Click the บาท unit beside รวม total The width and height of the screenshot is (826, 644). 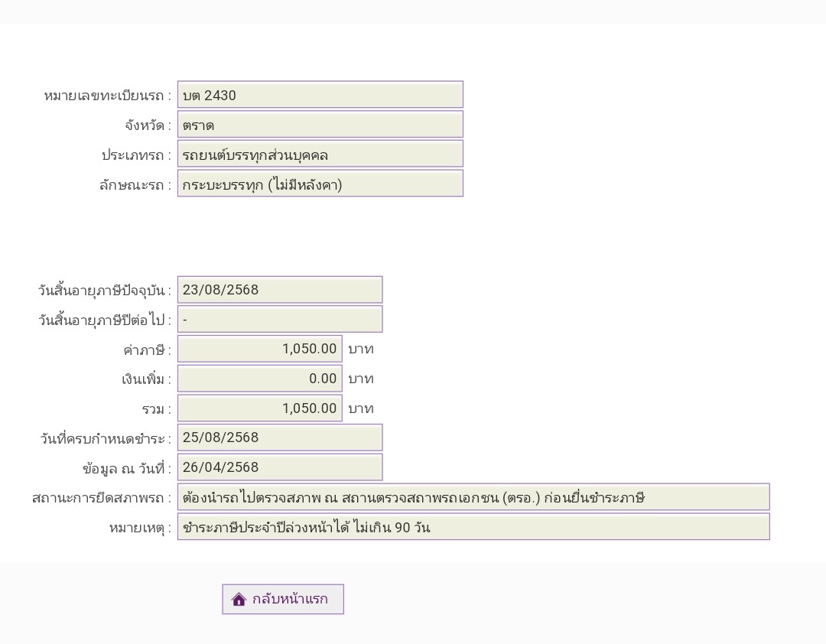(361, 409)
